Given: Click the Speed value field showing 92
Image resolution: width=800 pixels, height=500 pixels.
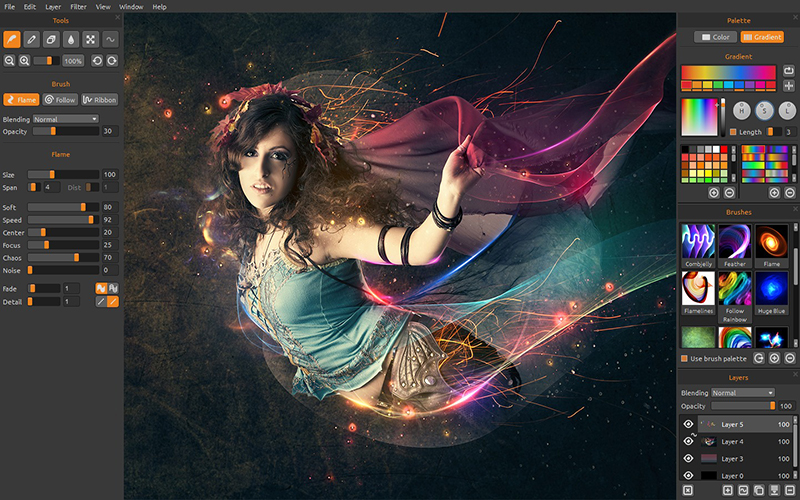Looking at the screenshot, I should point(110,220).
